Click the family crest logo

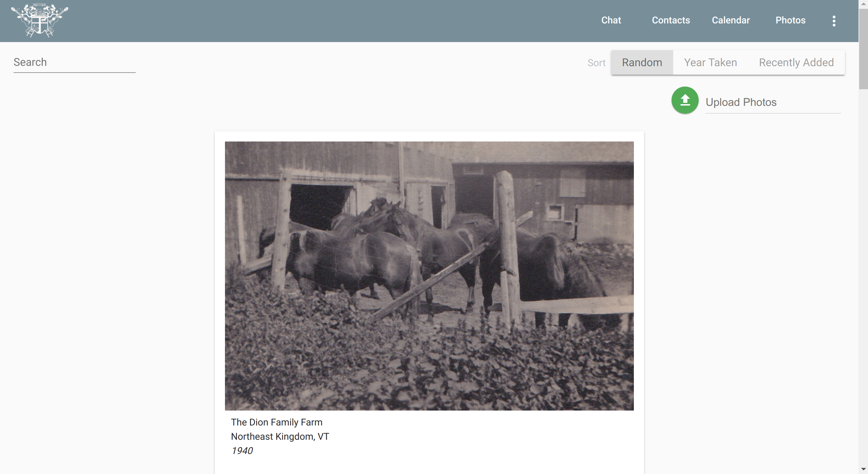[x=39, y=20]
